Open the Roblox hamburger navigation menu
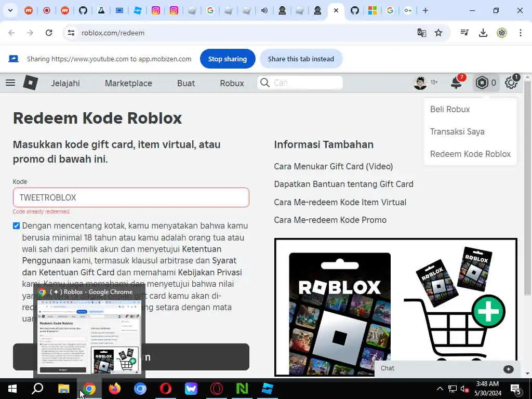Screen dimensions: 532x399 [10, 83]
